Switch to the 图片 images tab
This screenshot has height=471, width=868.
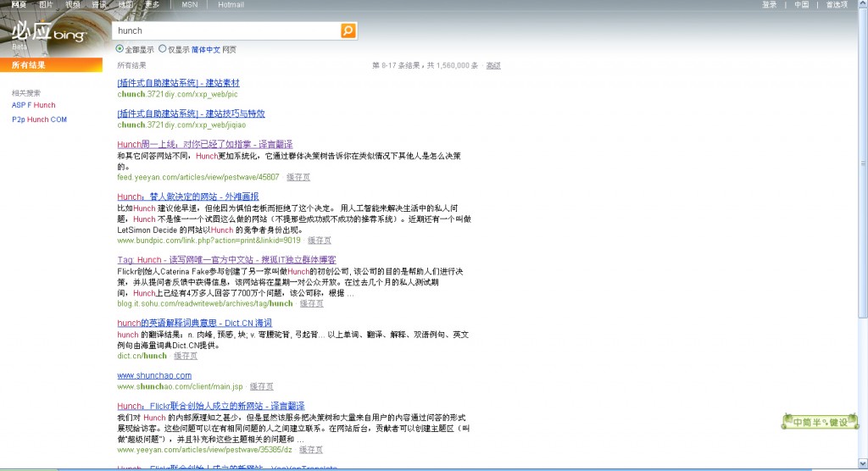46,4
